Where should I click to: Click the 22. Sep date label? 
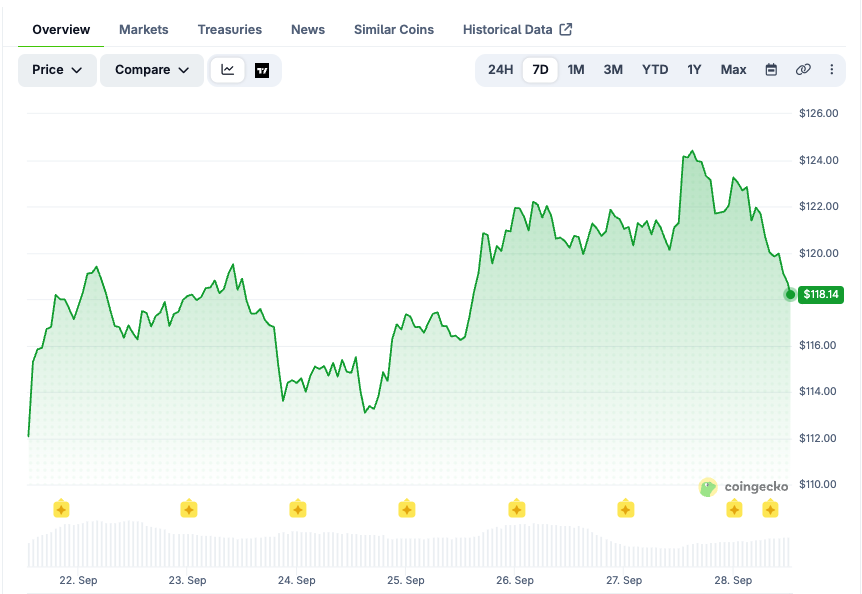78,580
